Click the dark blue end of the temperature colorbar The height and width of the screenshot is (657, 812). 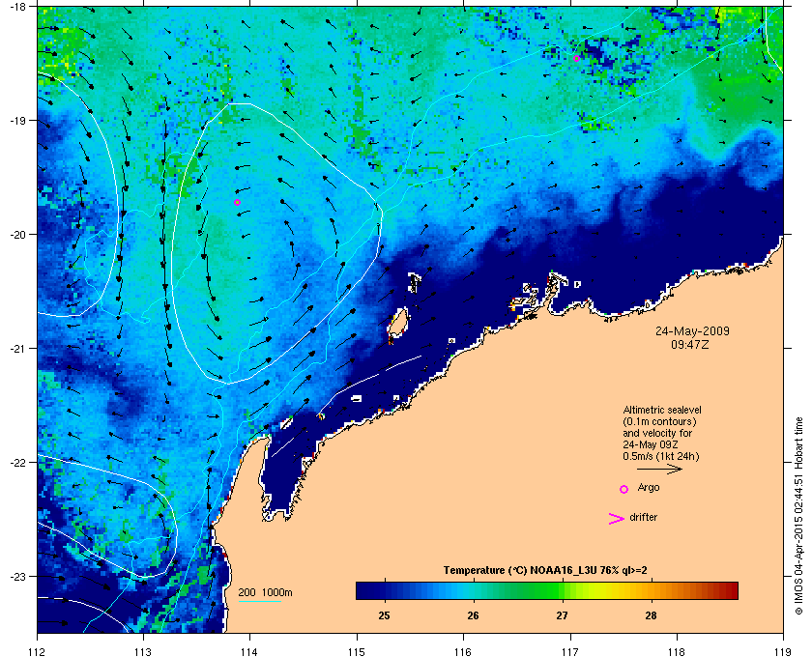(x=365, y=590)
